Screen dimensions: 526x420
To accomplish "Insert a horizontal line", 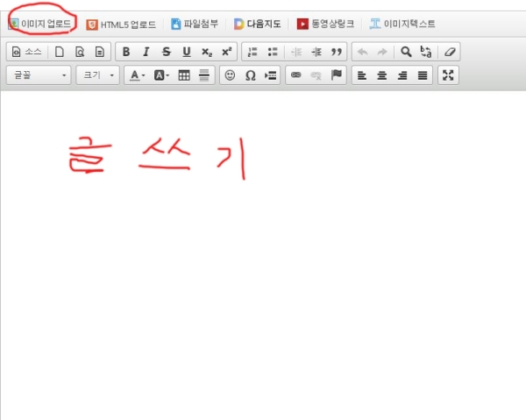I will (204, 75).
